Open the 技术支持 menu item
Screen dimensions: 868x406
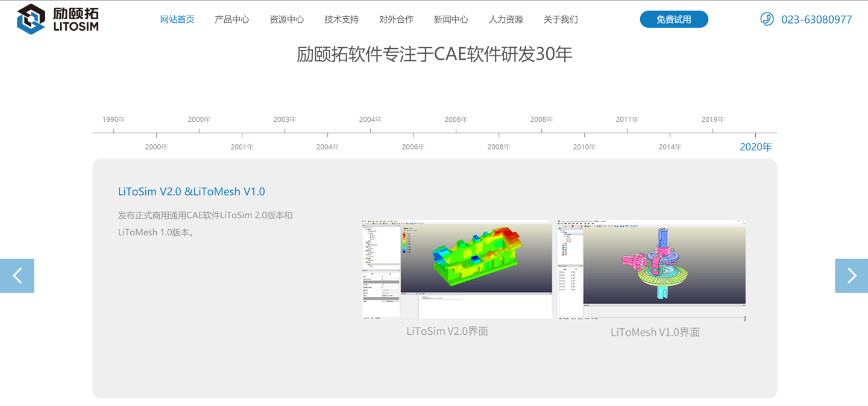click(x=341, y=19)
